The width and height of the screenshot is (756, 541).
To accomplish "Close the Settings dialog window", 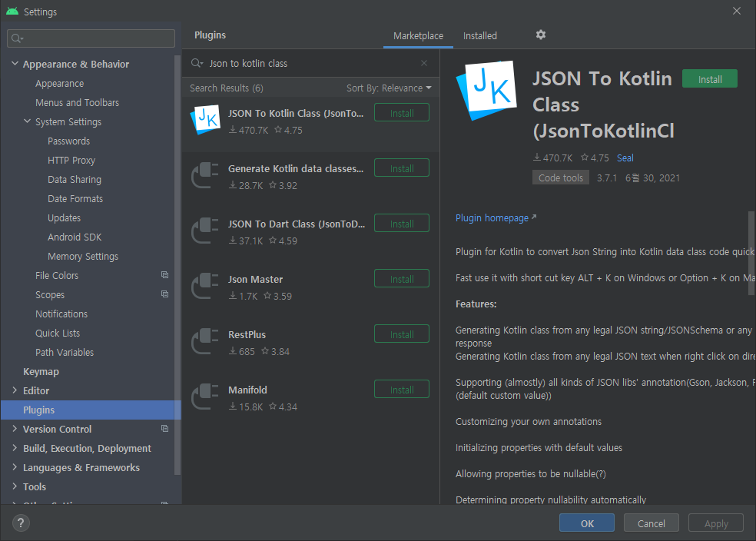I will click(737, 11).
